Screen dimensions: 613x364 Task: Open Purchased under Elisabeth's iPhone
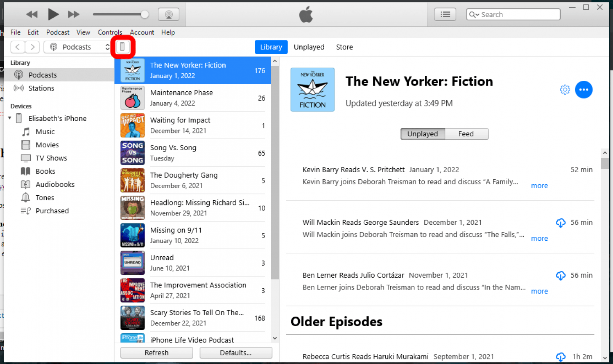pos(52,211)
